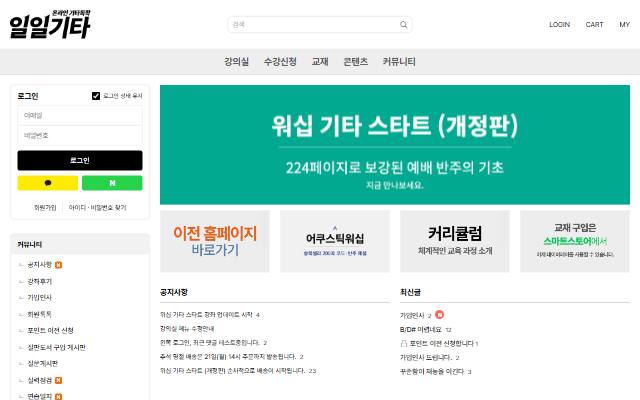Open the 이전 홈페이지 바로가기 tile
The image size is (640, 400).
click(215, 241)
